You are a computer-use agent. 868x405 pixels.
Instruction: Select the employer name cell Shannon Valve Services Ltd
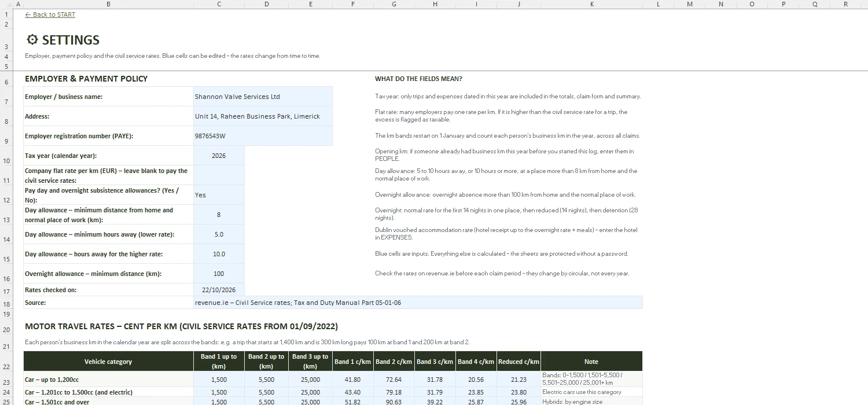[x=263, y=97]
